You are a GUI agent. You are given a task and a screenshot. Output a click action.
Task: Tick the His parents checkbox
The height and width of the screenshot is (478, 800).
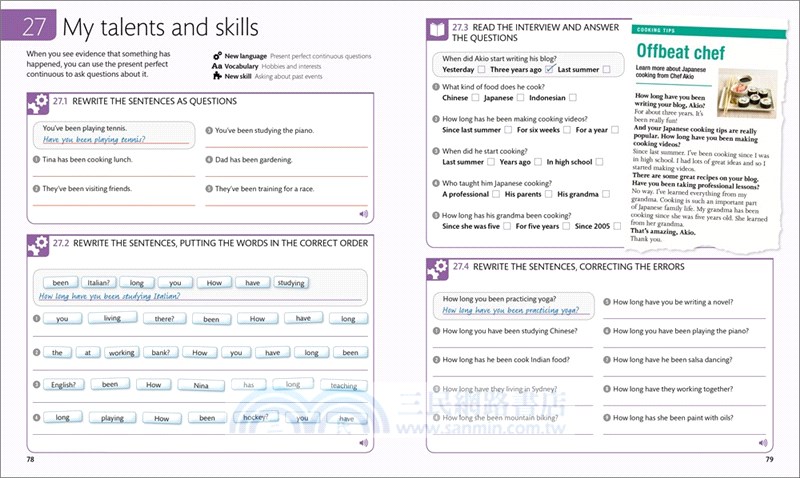pyautogui.click(x=548, y=194)
